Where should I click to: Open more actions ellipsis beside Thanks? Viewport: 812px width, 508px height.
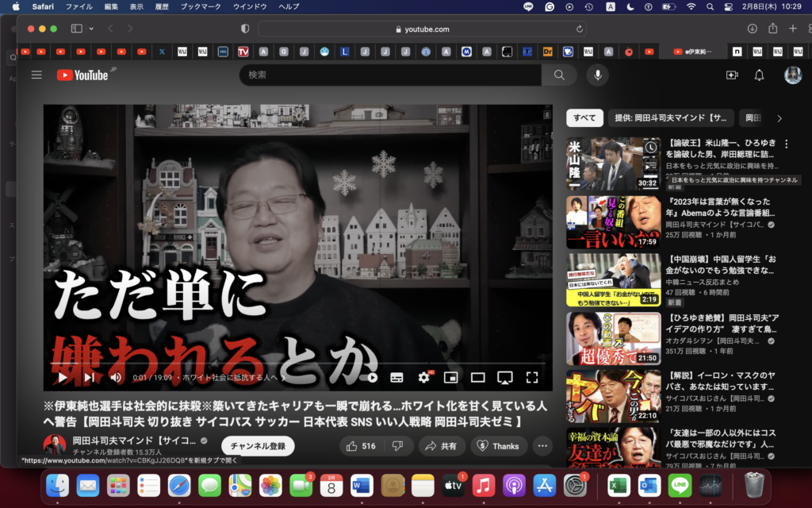coord(541,446)
